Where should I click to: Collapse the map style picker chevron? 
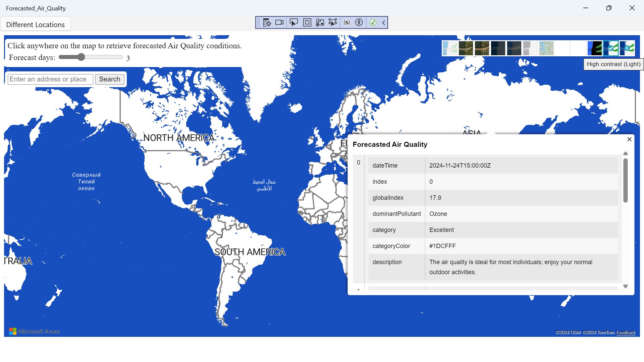pyautogui.click(x=627, y=48)
